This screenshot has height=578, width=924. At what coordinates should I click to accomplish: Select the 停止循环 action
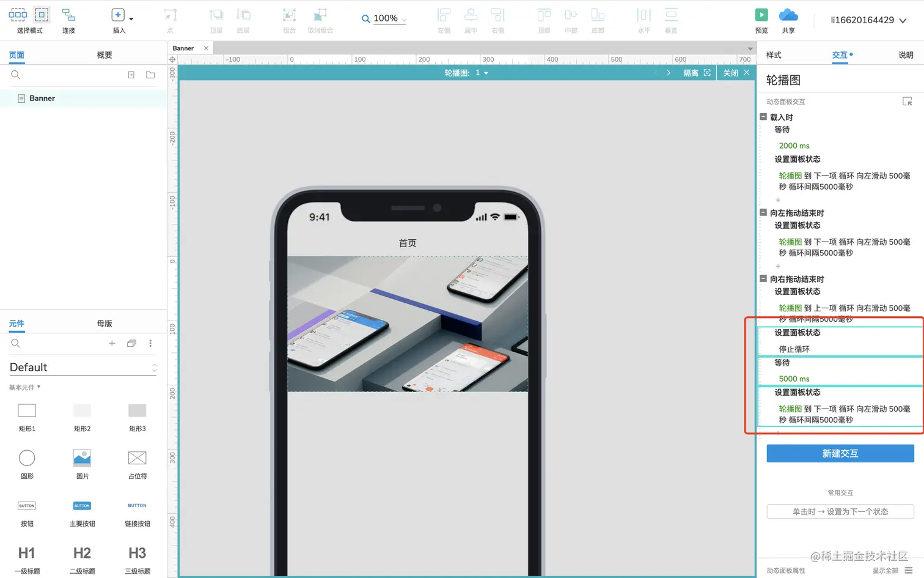click(794, 349)
